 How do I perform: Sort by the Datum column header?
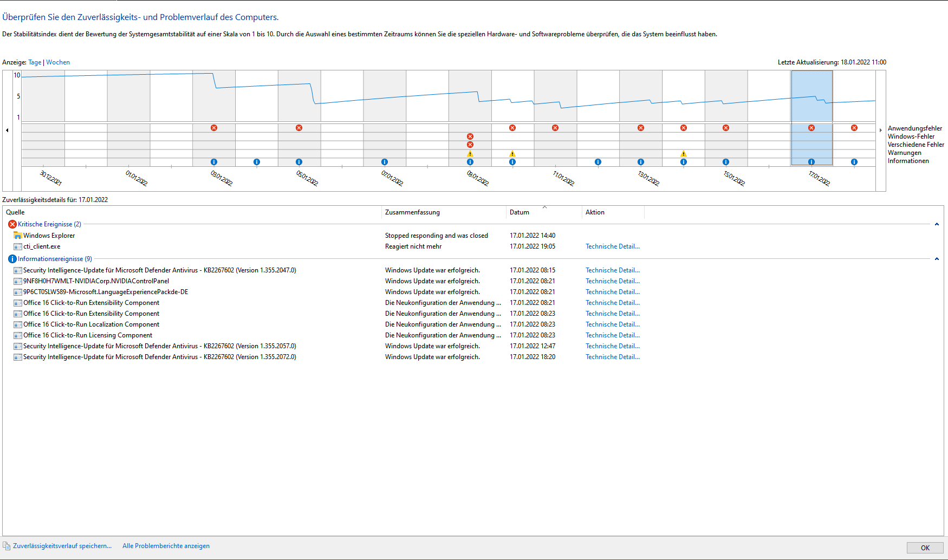coord(544,212)
